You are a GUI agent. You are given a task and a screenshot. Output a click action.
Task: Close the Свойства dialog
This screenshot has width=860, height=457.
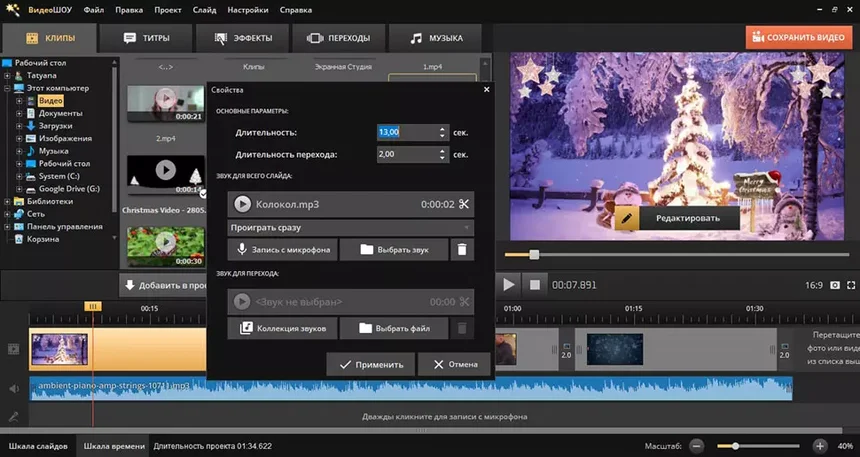click(x=486, y=89)
